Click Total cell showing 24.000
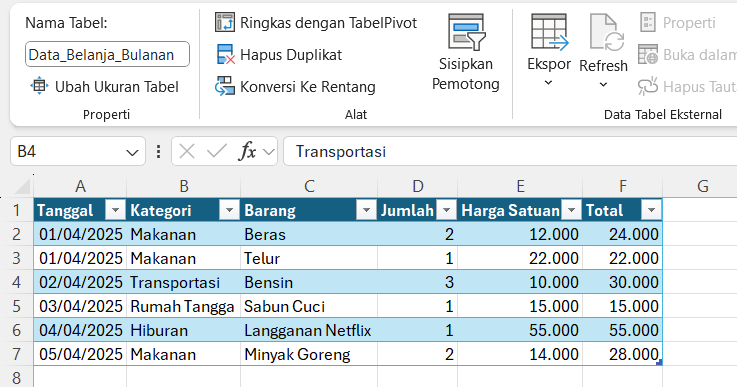737x387 pixels. click(x=622, y=234)
